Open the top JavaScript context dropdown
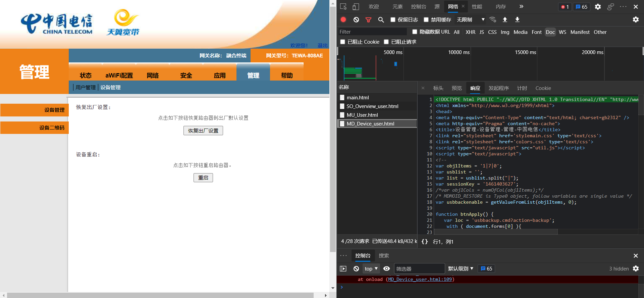 [371, 268]
